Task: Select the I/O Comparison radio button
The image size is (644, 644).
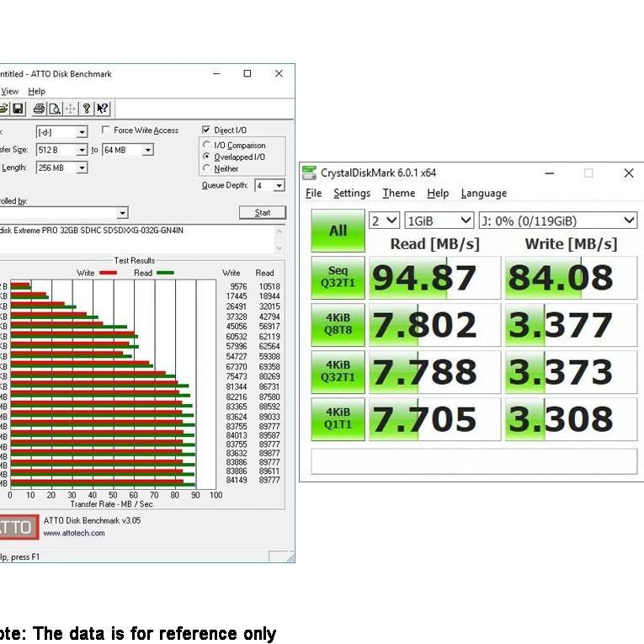Action: point(207,146)
